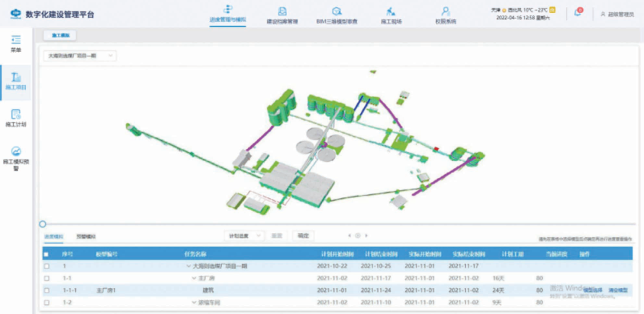Click the 确定 button
The image size is (644, 314).
pos(303,235)
